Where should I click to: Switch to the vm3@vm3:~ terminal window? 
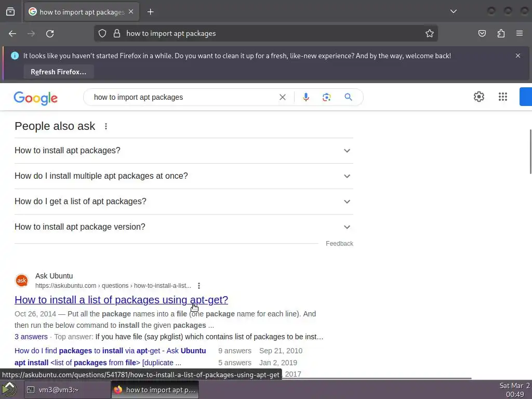[67, 390]
